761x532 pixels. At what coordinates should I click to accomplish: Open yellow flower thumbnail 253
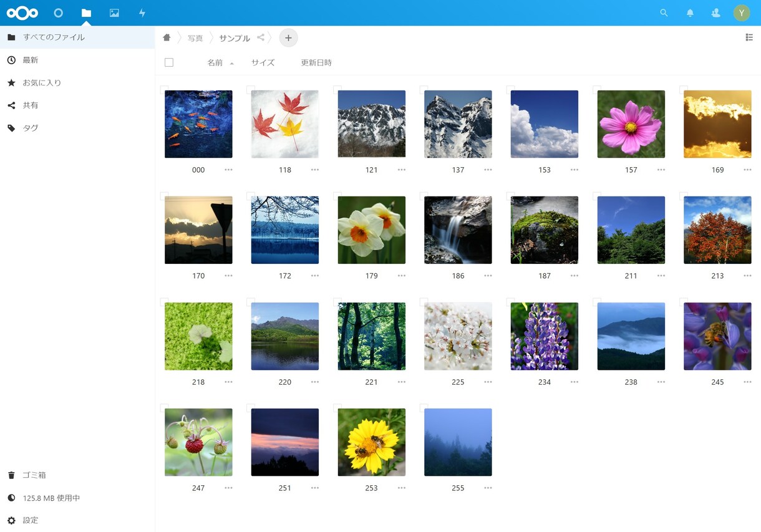tap(371, 442)
